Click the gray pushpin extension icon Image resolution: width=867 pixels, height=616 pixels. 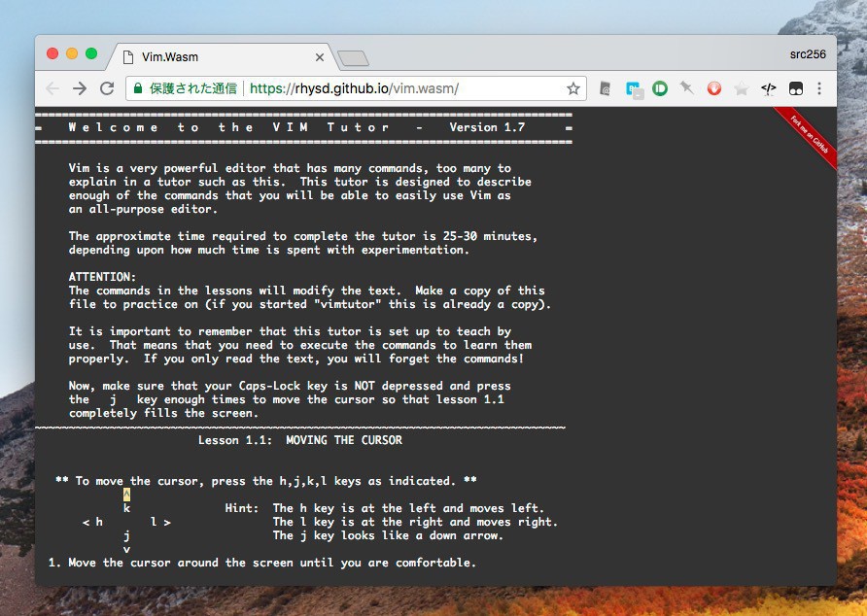point(687,87)
